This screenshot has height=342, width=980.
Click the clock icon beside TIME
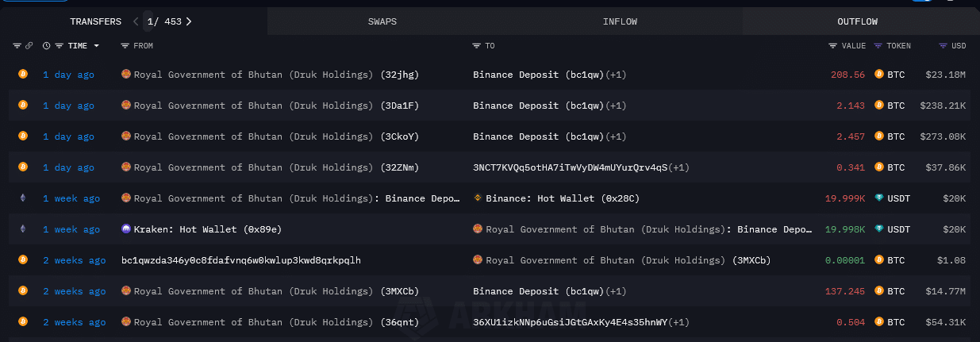pos(46,46)
